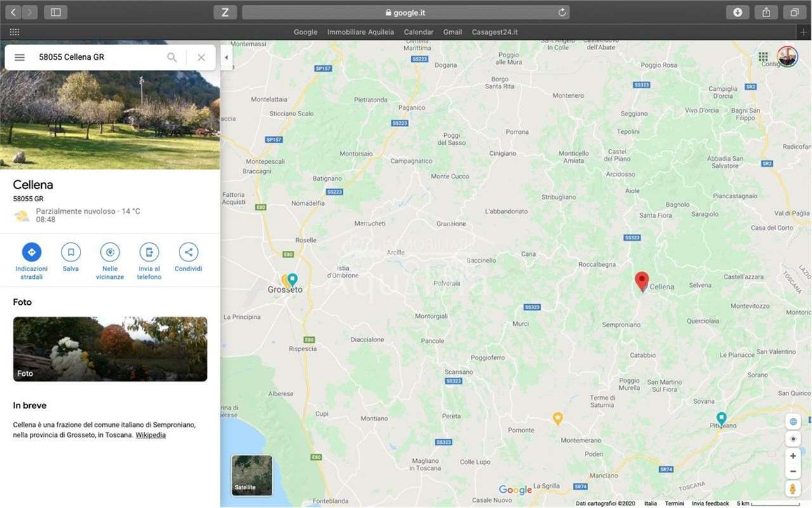Open the Wikipedia link in description
The width and height of the screenshot is (812, 508).
pyautogui.click(x=150, y=435)
